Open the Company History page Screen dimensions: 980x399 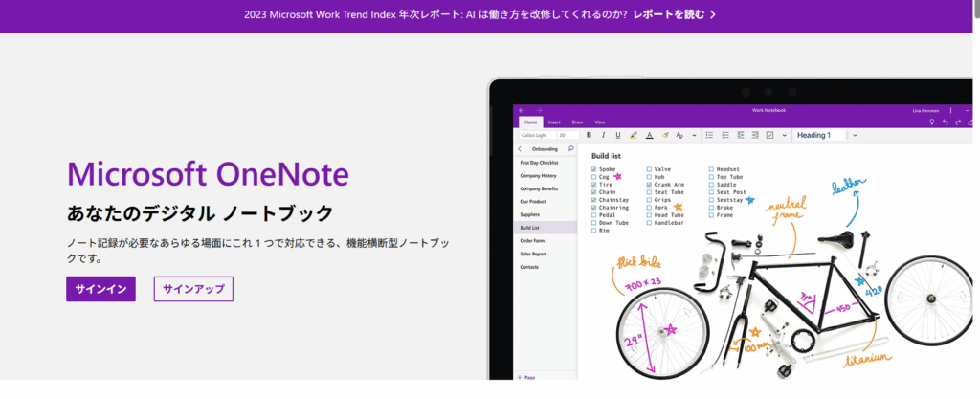point(545,175)
